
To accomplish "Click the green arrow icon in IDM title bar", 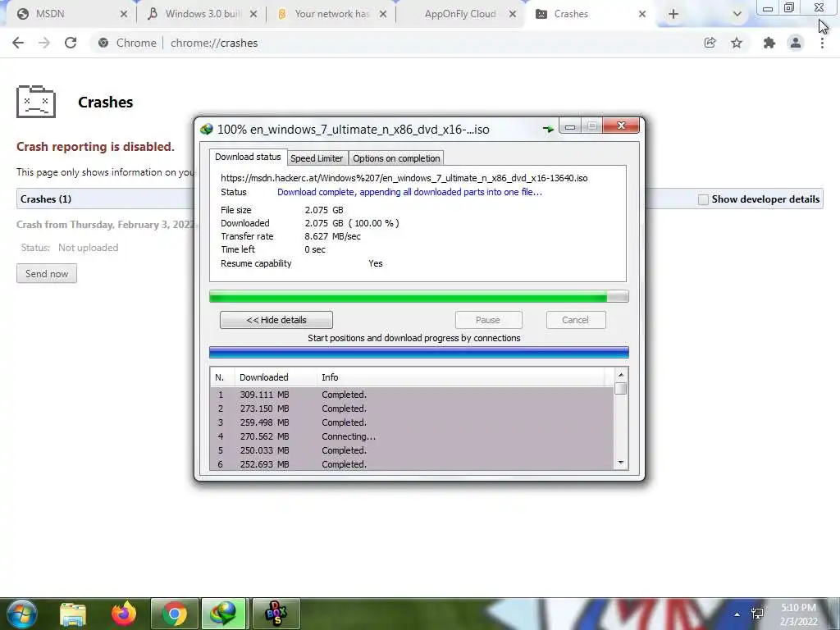I will 548,129.
